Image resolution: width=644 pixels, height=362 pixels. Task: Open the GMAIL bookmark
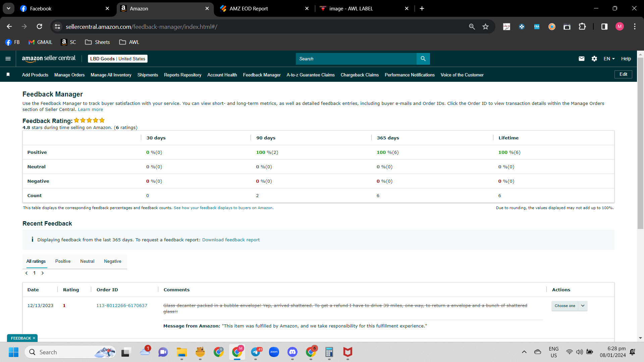coord(41,42)
